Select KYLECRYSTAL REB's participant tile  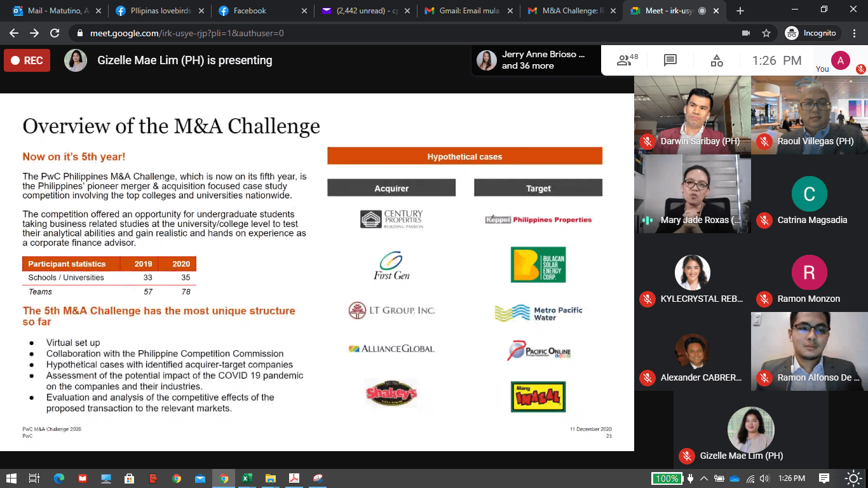(692, 273)
